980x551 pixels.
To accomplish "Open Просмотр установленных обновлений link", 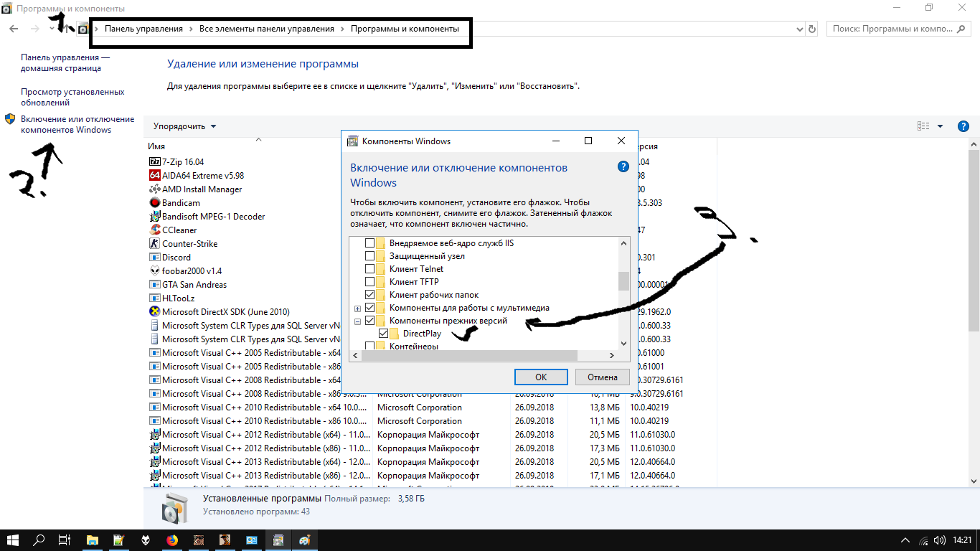I will pos(72,98).
